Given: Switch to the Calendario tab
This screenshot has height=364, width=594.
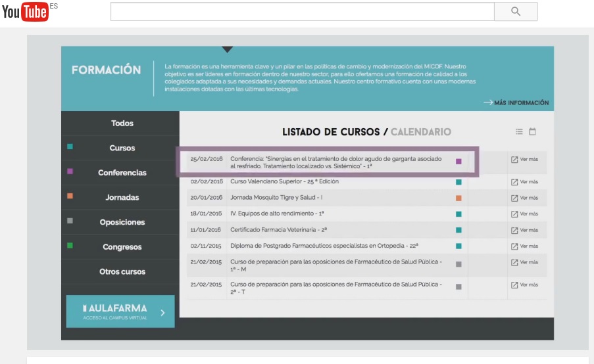Looking at the screenshot, I should pyautogui.click(x=421, y=132).
